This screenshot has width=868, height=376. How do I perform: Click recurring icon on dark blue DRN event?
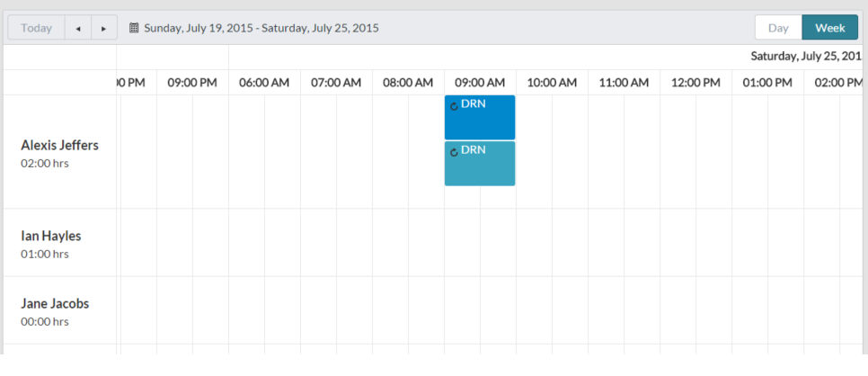point(454,106)
